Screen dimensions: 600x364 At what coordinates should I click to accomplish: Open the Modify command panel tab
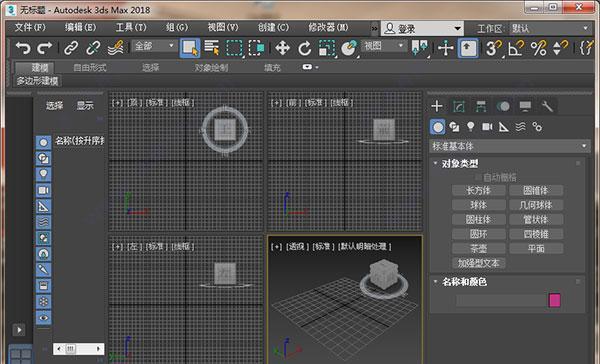tap(459, 106)
